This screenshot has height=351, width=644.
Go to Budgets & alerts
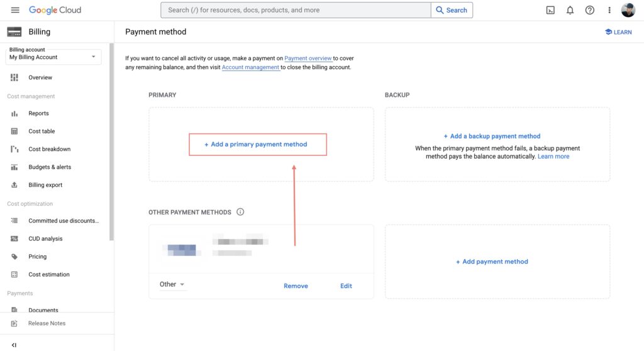pos(49,167)
